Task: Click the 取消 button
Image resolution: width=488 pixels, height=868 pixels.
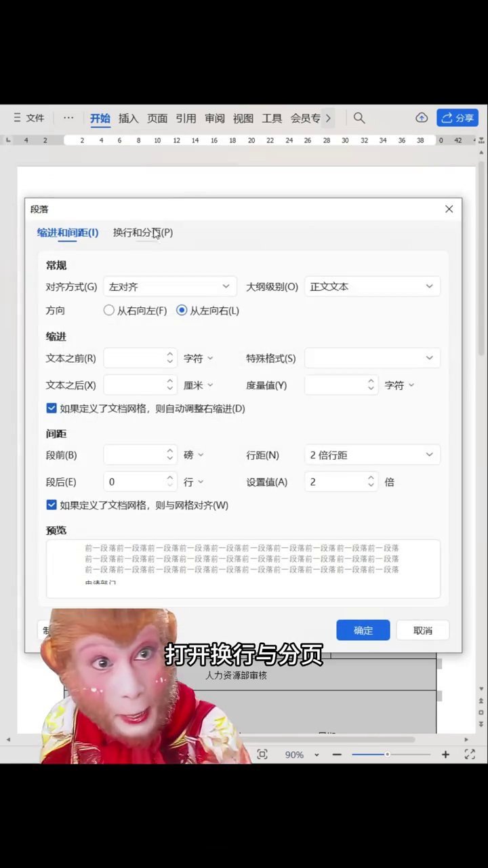Action: (x=423, y=630)
